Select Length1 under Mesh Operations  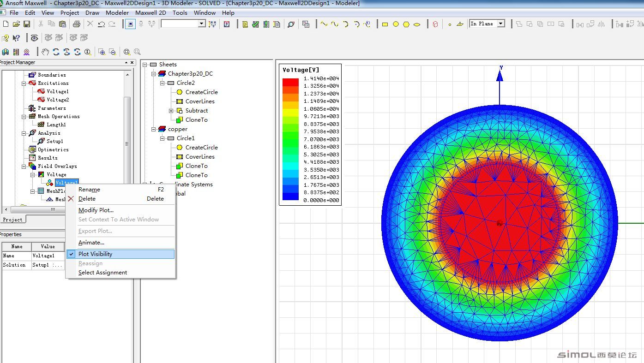[56, 125]
